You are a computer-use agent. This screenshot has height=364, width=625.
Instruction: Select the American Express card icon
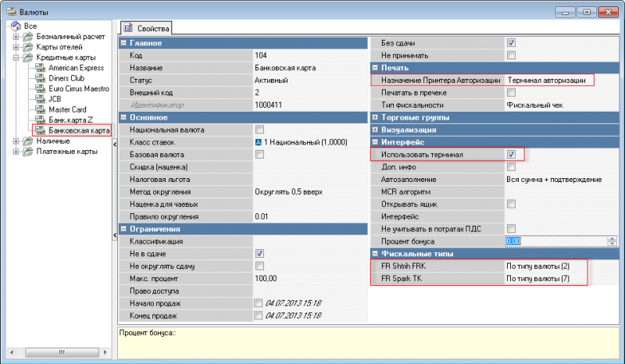[39, 69]
